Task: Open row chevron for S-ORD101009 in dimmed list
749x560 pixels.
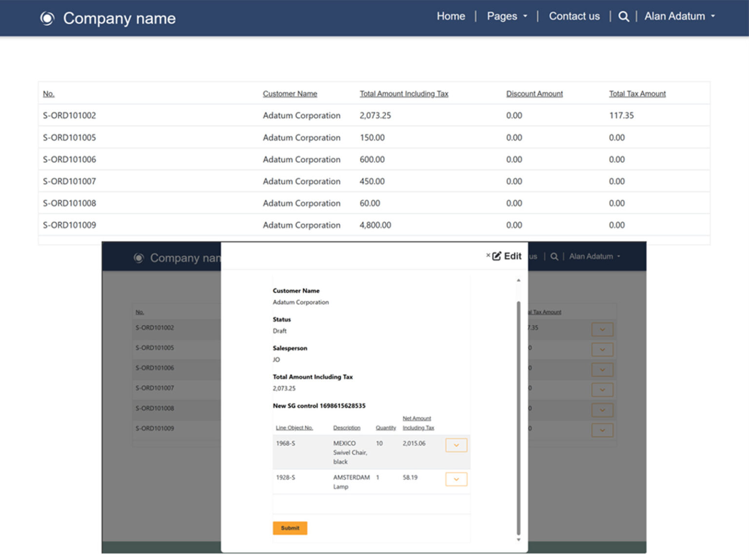Action: pyautogui.click(x=602, y=430)
